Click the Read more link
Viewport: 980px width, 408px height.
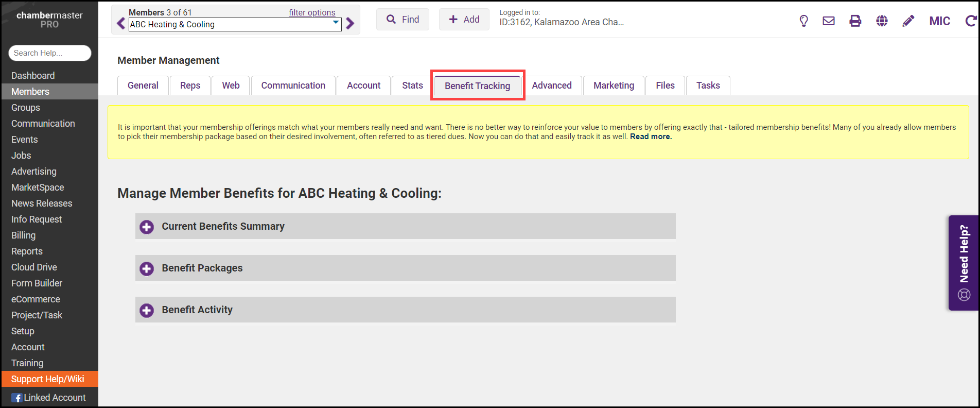pyautogui.click(x=651, y=137)
